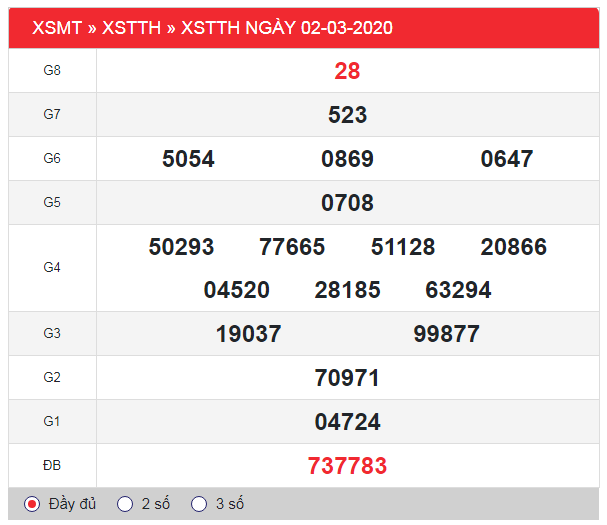This screenshot has height=525, width=607.
Task: Click the G2 number 70971
Action: (x=347, y=378)
